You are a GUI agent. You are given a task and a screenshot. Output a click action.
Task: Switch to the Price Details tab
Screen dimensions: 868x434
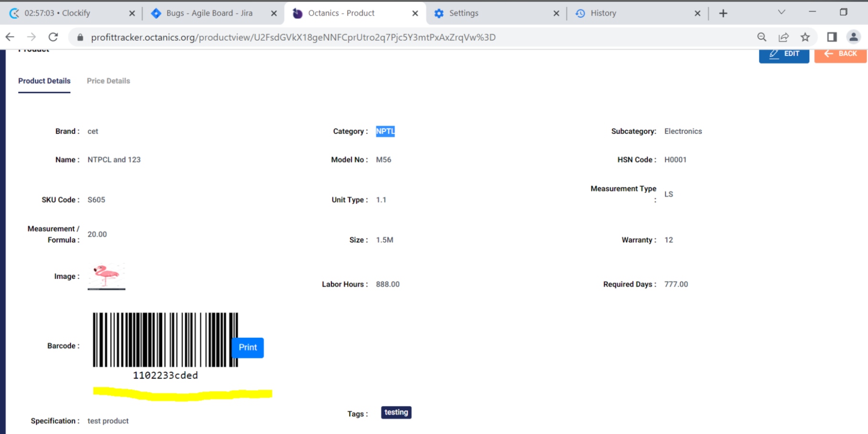108,81
